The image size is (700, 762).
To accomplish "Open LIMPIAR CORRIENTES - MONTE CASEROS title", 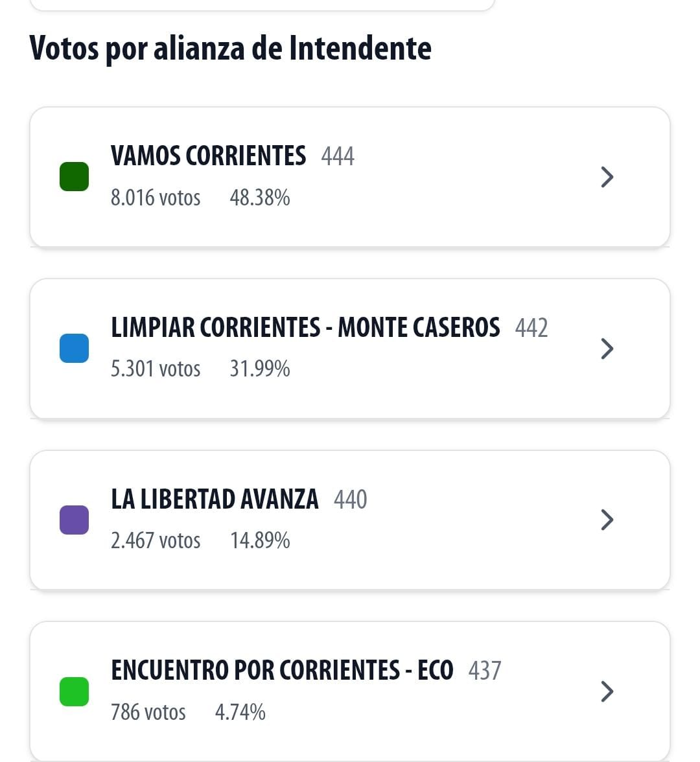I will (x=305, y=328).
